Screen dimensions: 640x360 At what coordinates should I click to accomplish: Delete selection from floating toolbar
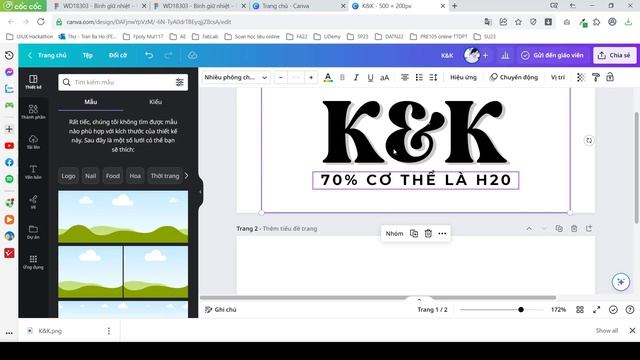pyautogui.click(x=428, y=233)
